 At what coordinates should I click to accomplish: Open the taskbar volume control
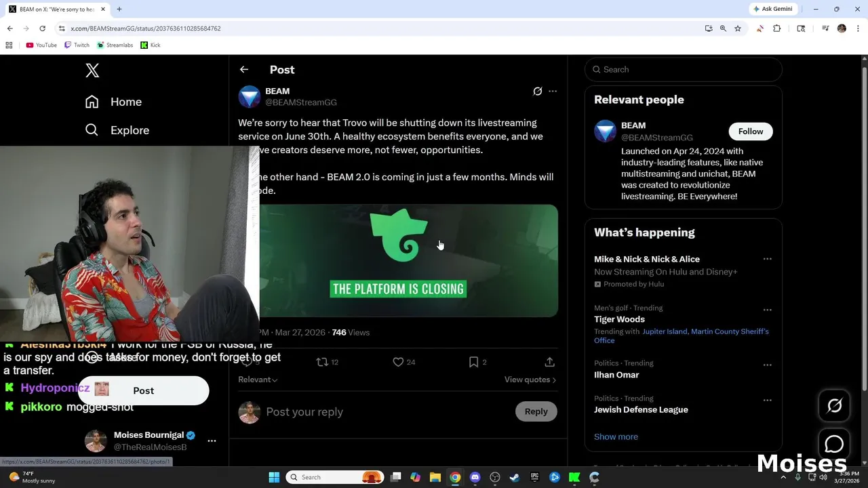point(823,477)
